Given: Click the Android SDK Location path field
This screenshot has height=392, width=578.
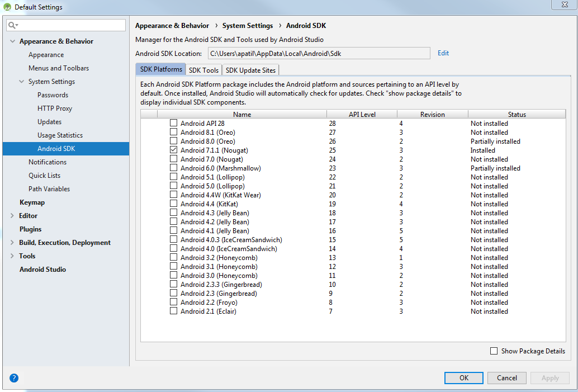Looking at the screenshot, I should point(319,53).
